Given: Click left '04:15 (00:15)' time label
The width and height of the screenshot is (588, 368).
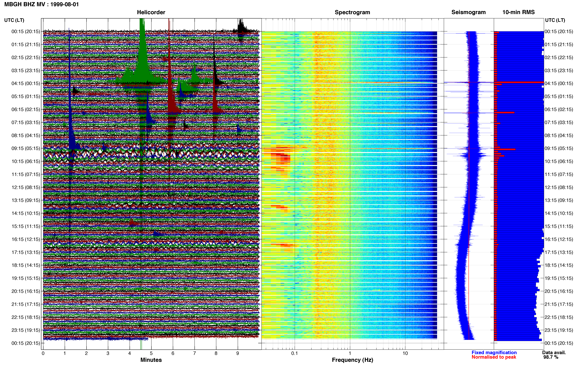Looking at the screenshot, I should click(26, 83).
